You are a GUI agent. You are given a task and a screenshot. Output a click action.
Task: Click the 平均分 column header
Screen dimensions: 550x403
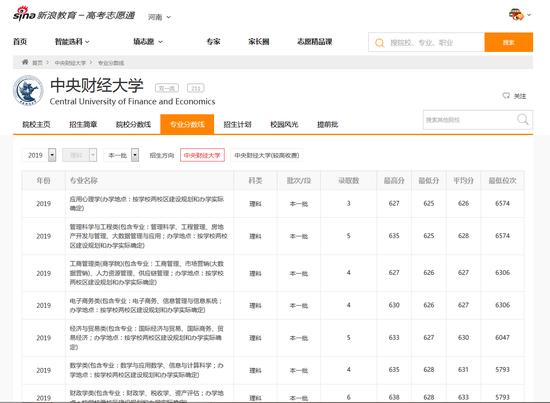[x=463, y=181]
